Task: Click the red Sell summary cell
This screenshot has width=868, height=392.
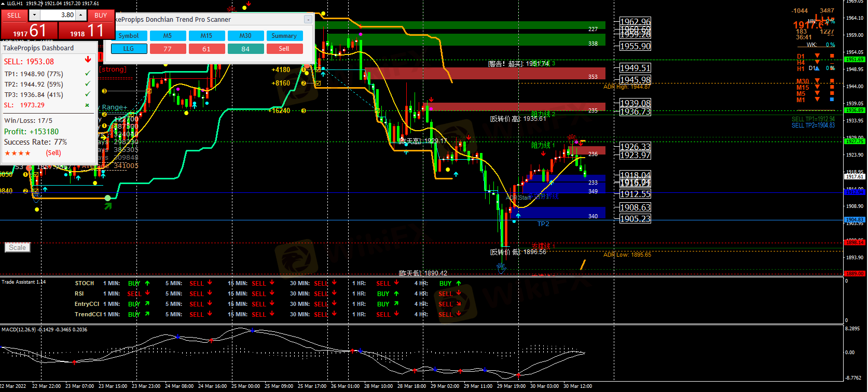Action: point(284,49)
